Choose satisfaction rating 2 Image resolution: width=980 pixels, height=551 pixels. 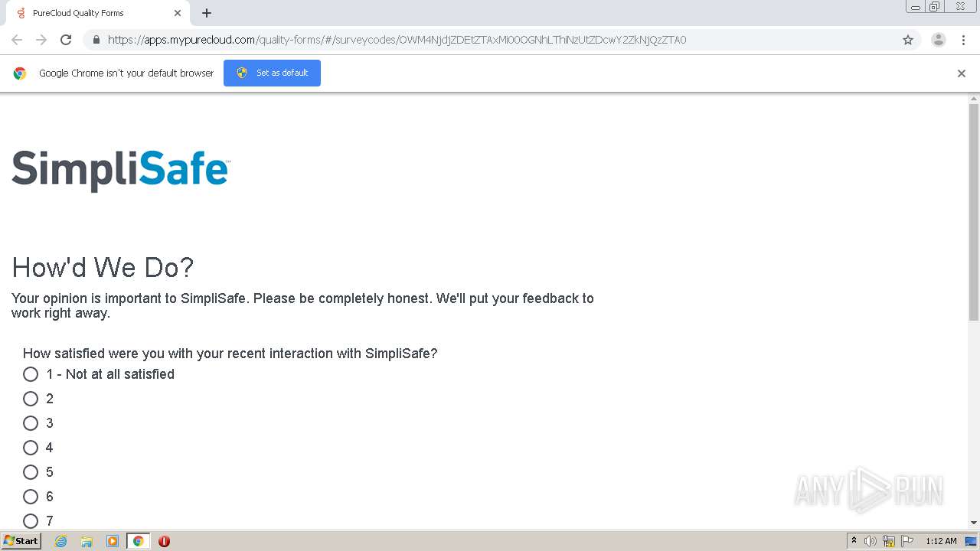click(31, 399)
